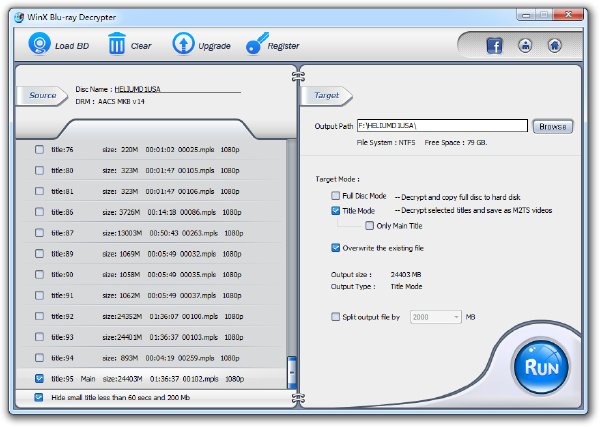Click the Upgrade arrow icon
The image size is (600, 427).
coord(183,44)
